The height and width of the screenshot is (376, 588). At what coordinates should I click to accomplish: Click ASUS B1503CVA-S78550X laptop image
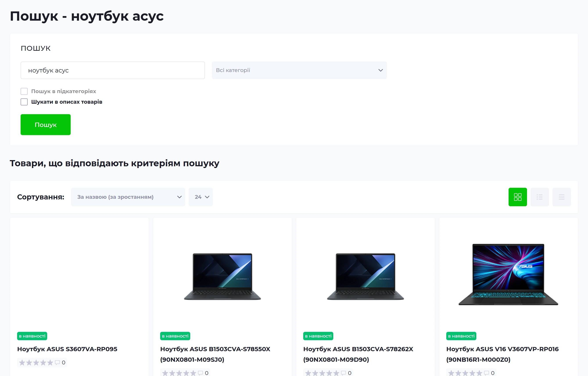tap(222, 276)
